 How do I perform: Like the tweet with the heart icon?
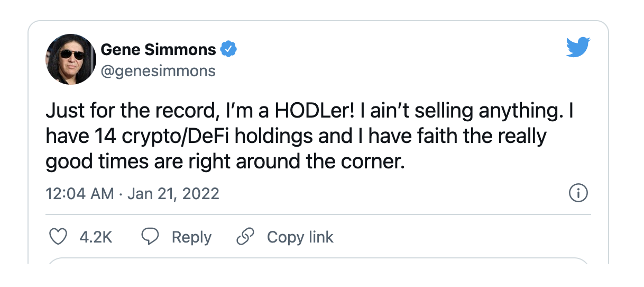[x=58, y=237]
